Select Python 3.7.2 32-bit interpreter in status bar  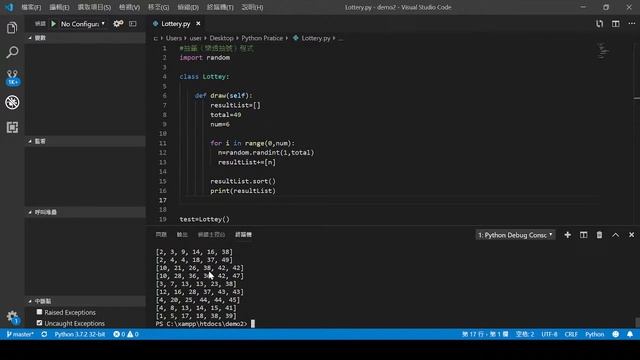[x=80, y=334]
